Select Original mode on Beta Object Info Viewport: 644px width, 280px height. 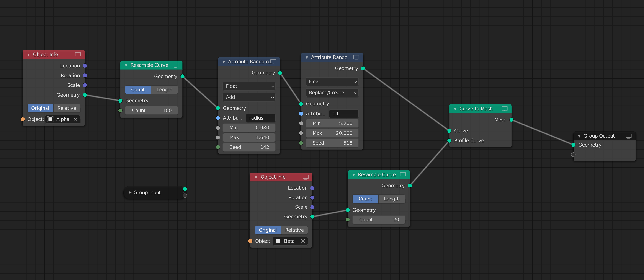pos(268,230)
